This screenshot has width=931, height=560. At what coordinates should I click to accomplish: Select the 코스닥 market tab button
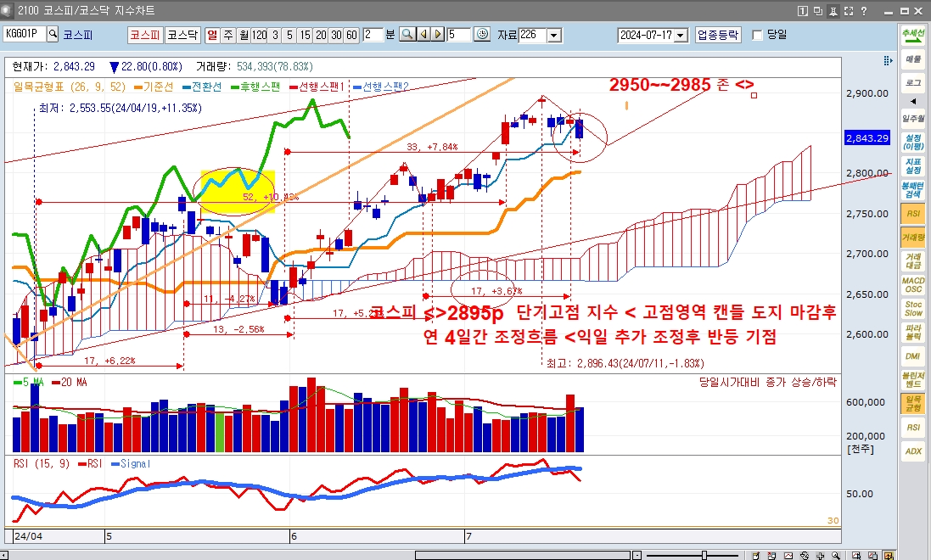182,35
